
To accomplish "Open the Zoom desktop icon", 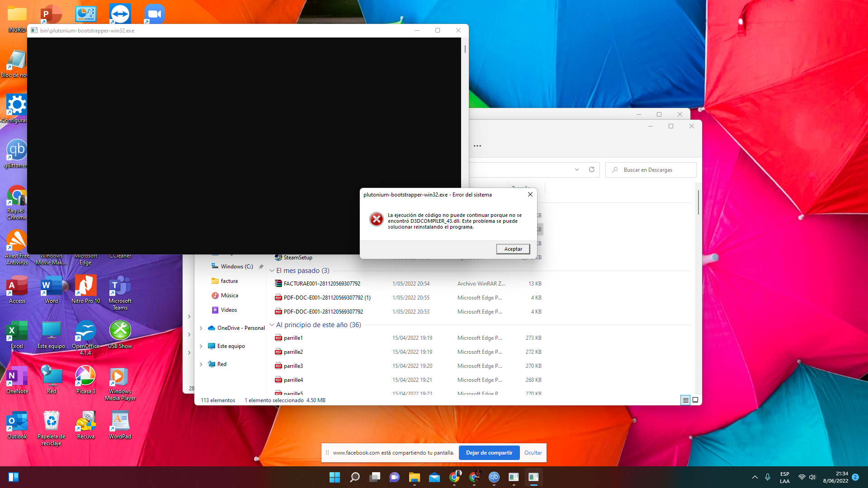I will pyautogui.click(x=154, y=14).
